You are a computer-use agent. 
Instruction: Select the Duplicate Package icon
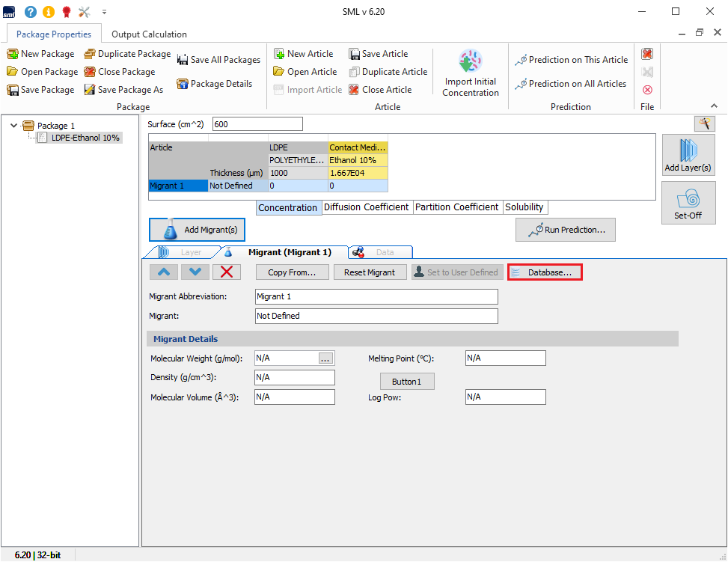tap(127, 53)
